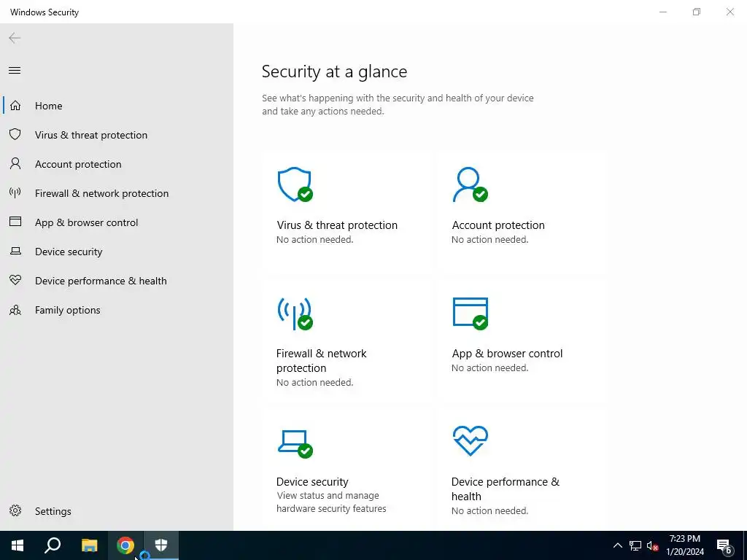Open the large Device security laptop tile icon
747x560 pixels.
[x=295, y=444]
